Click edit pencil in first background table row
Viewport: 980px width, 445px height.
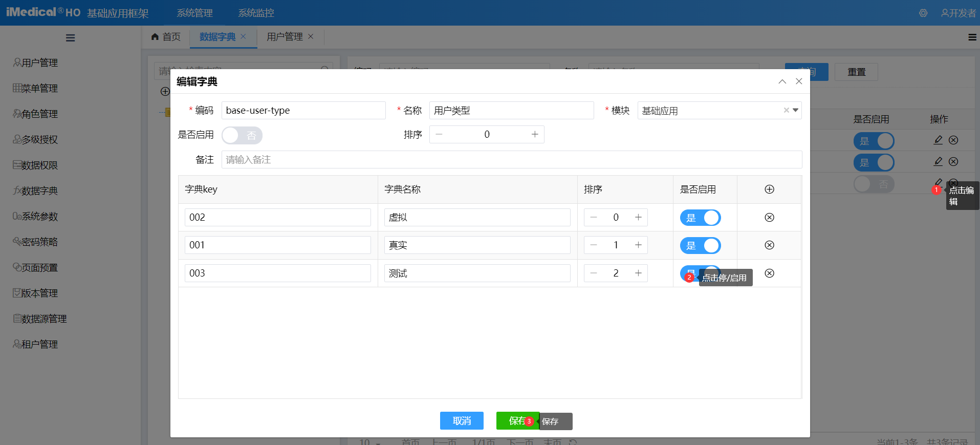coord(938,140)
